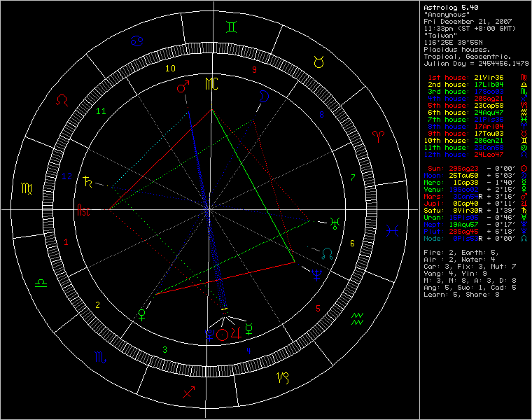
Task: Click the Mars 3Can54R row
Action: click(x=476, y=197)
